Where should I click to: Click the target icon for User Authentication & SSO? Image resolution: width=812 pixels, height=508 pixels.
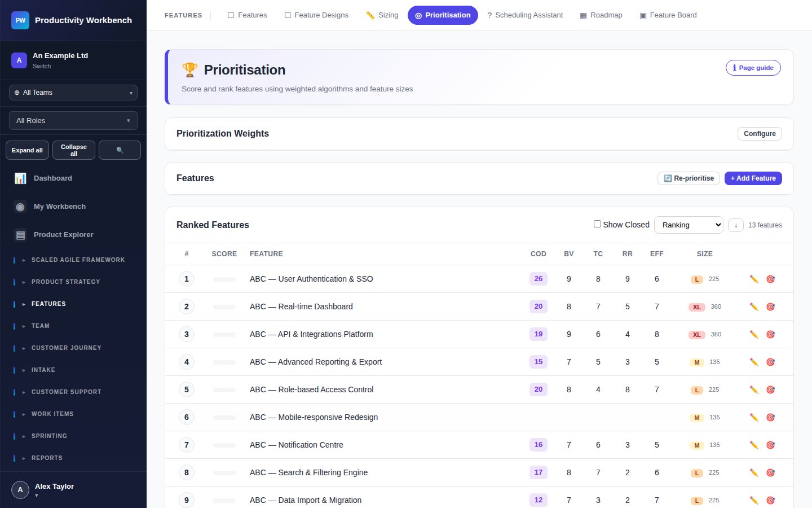point(771,279)
